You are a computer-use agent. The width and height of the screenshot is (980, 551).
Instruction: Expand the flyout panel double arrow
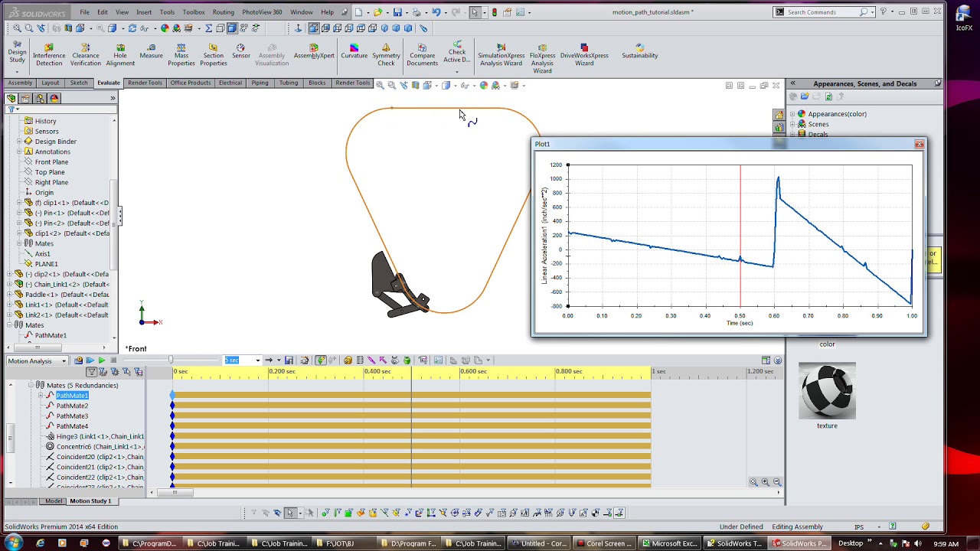(x=113, y=98)
